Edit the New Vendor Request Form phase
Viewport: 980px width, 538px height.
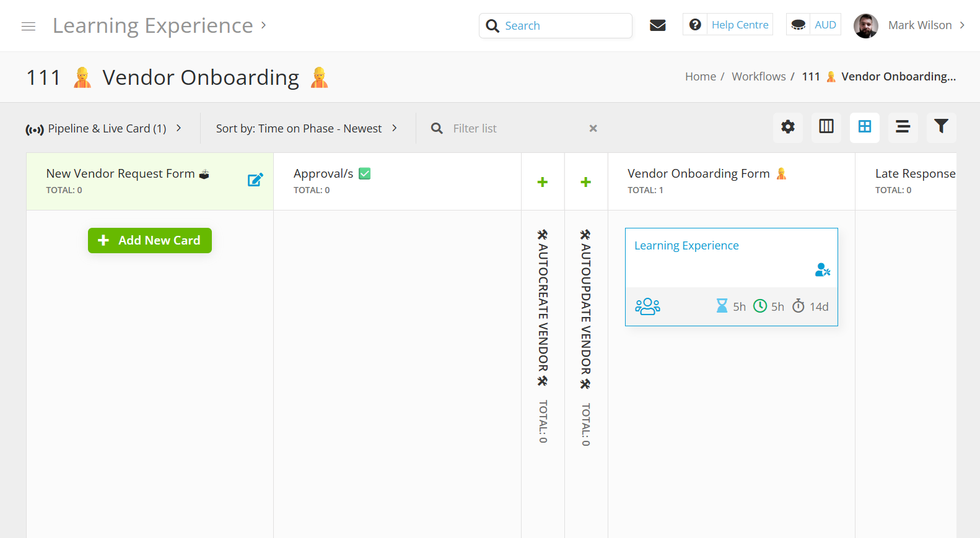click(x=255, y=180)
